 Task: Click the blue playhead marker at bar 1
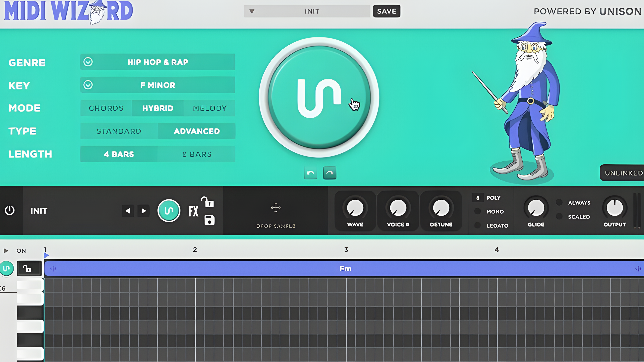click(46, 255)
